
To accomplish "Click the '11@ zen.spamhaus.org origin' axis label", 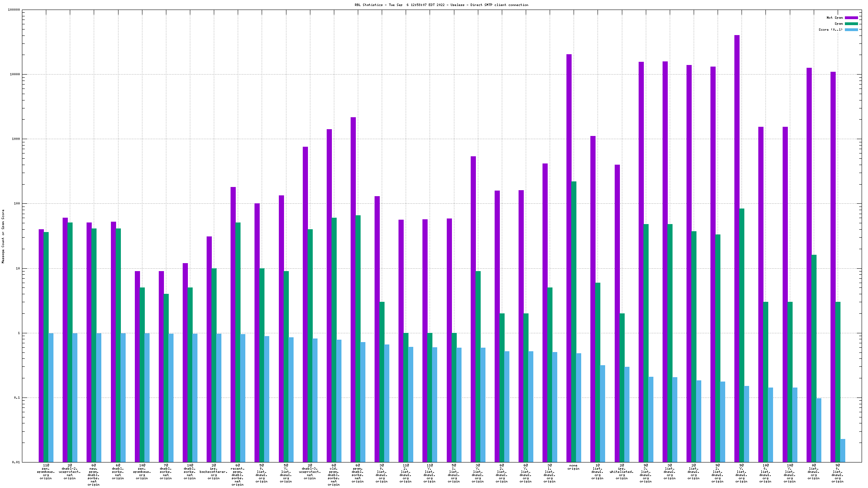I will coord(46,472).
